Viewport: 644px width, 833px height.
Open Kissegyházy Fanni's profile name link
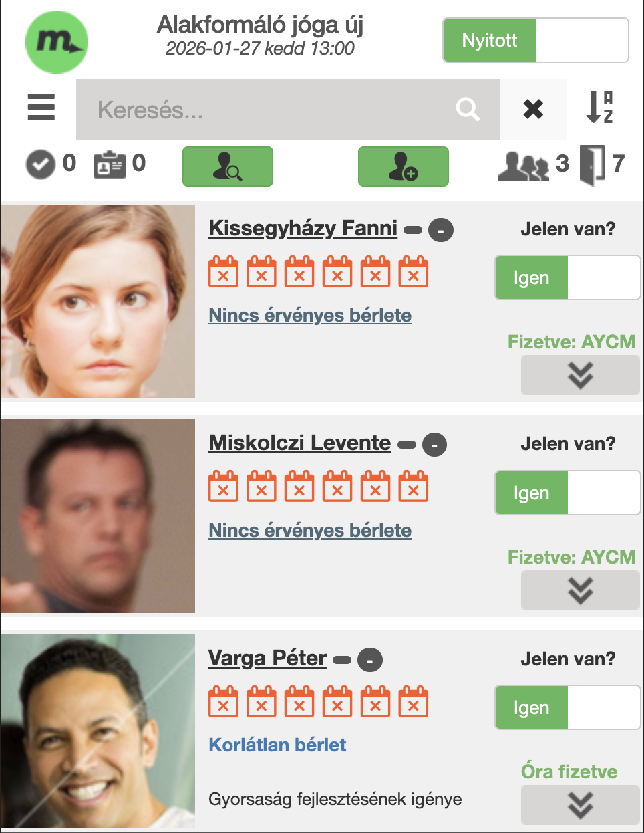(303, 228)
